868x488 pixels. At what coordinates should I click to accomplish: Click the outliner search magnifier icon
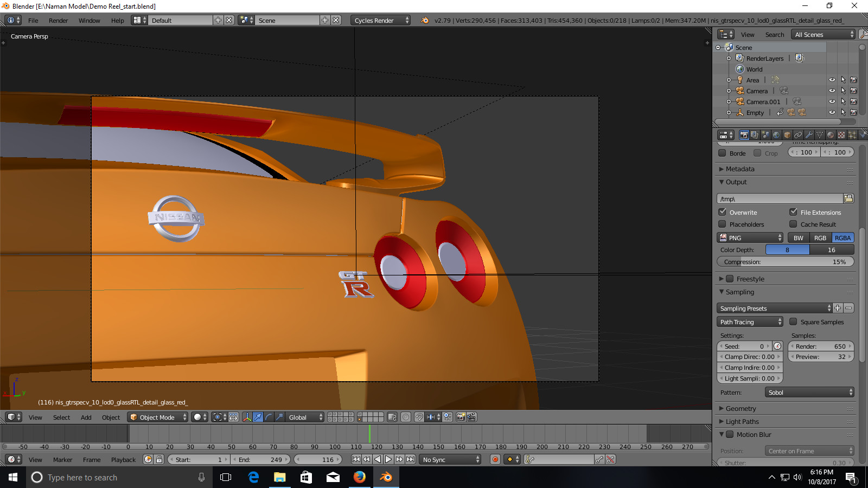[x=864, y=34]
